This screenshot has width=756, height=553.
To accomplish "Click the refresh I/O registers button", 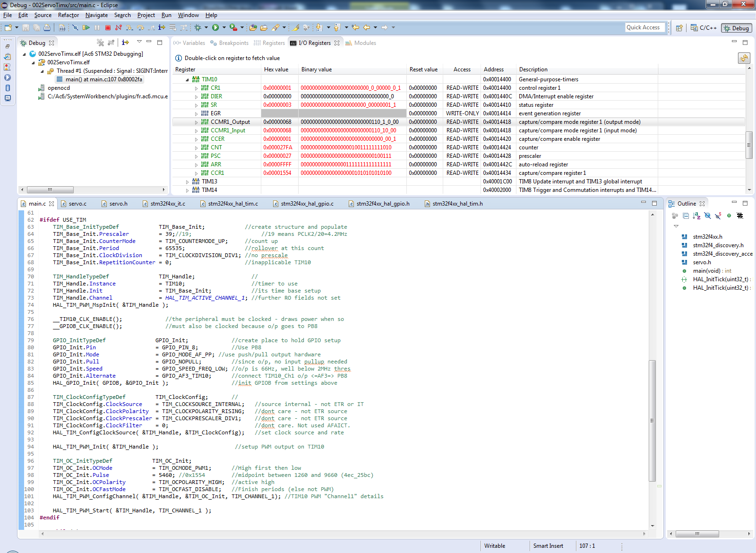I will [744, 58].
